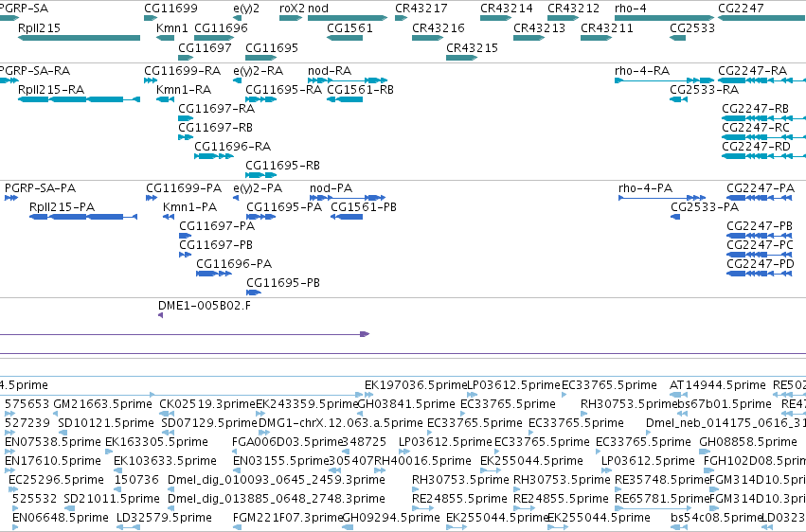Viewport: 806px width, 532px height.
Task: Click the CG11696 gene bar
Action: click(214, 38)
